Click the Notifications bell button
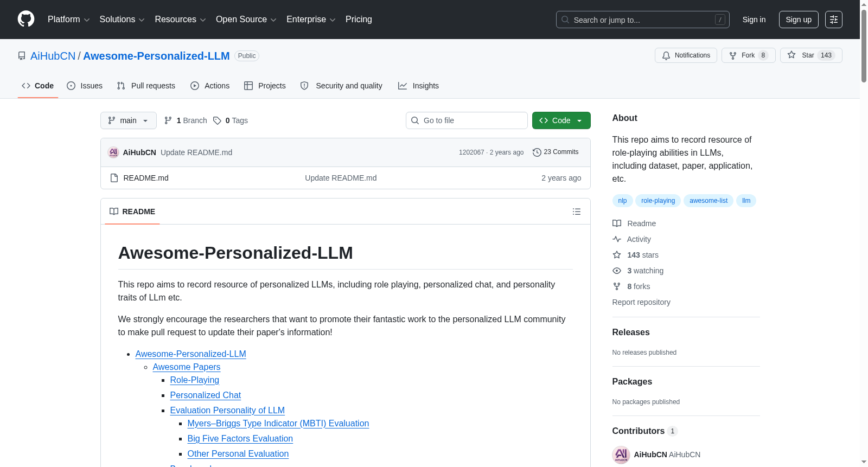The width and height of the screenshot is (868, 467). 686,55
